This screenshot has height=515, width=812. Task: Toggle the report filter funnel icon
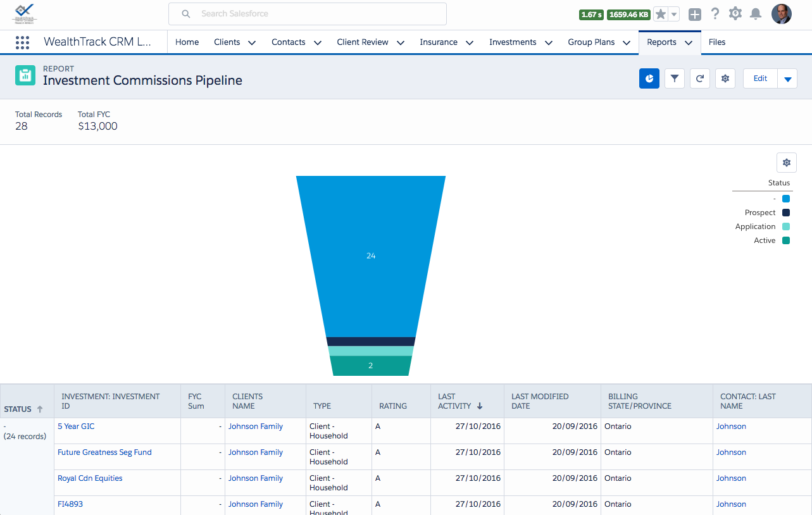(x=675, y=78)
